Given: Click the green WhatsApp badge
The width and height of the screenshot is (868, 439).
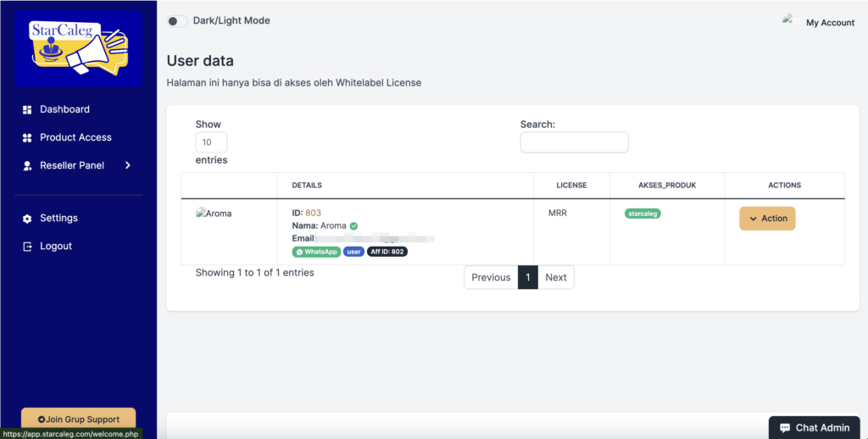Looking at the screenshot, I should (316, 252).
